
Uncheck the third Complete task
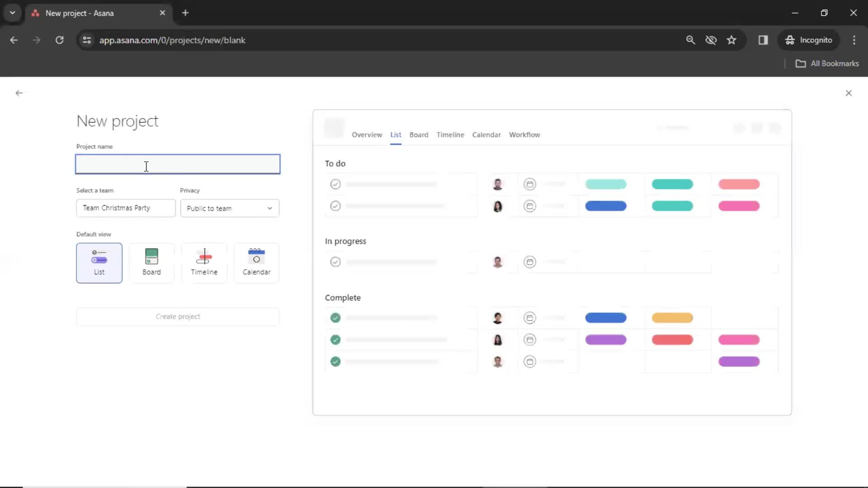(x=335, y=362)
